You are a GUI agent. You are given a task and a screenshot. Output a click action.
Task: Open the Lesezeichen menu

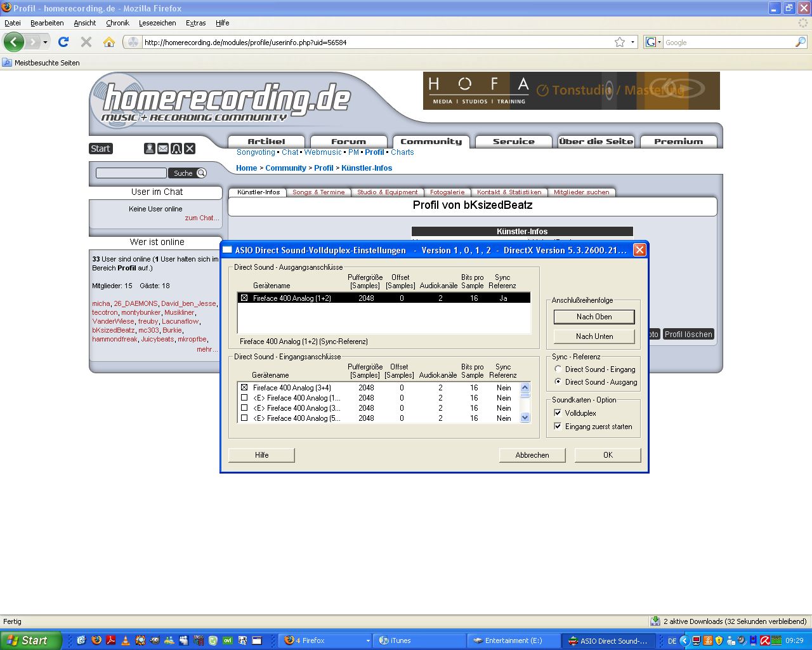pyautogui.click(x=157, y=23)
